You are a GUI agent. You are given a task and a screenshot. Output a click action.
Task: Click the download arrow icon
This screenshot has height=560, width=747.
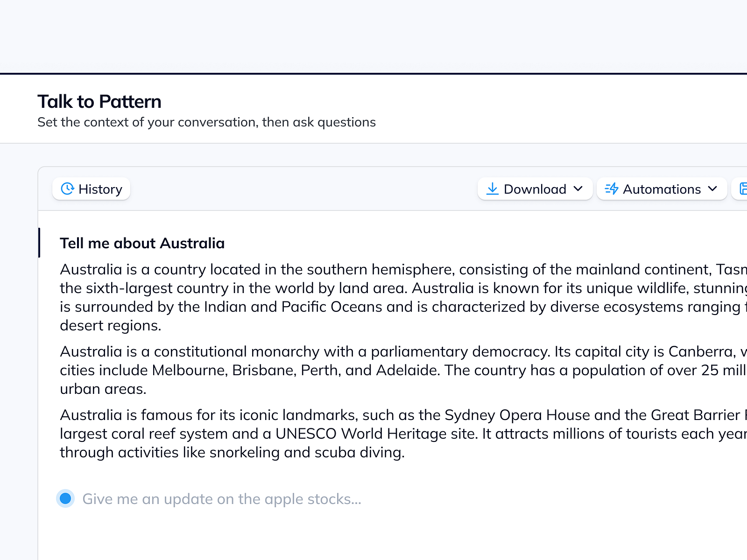[492, 189]
